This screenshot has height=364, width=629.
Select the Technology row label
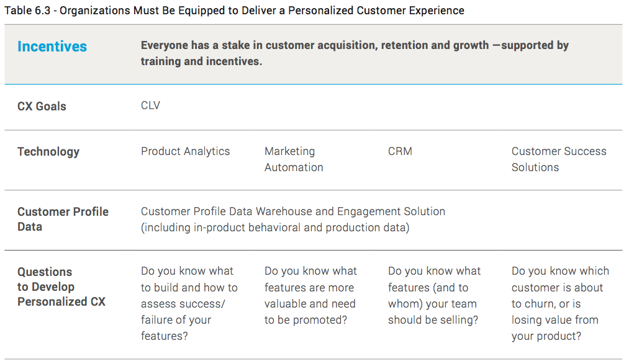pyautogui.click(x=48, y=152)
